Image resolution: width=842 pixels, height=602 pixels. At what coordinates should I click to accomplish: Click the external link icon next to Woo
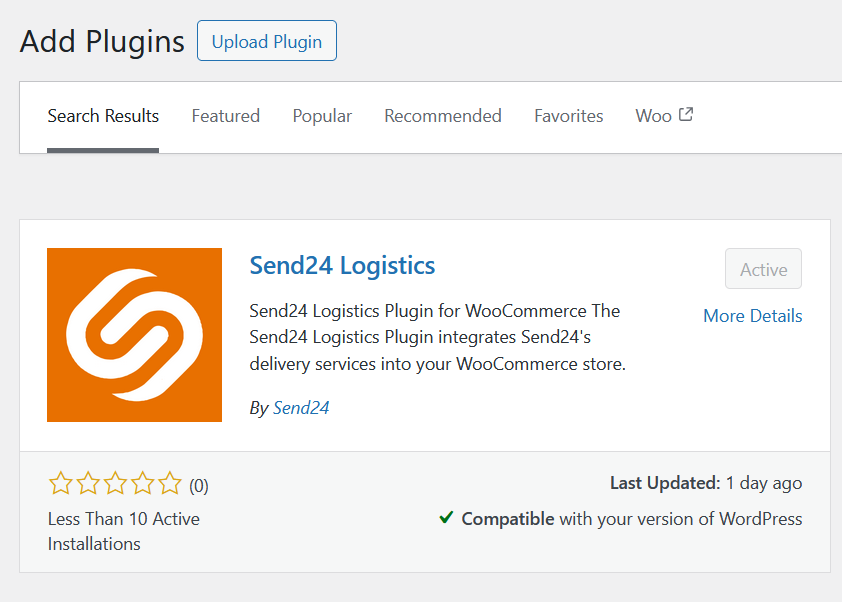pos(687,114)
